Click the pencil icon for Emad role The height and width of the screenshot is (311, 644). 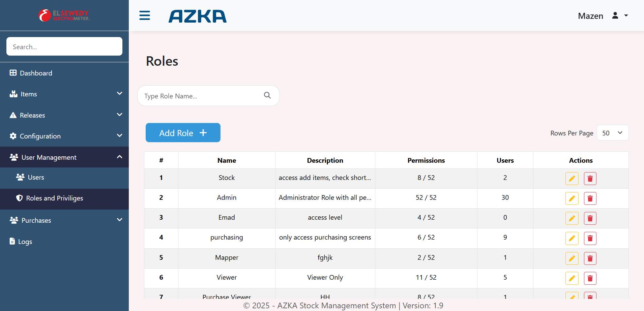click(x=572, y=218)
